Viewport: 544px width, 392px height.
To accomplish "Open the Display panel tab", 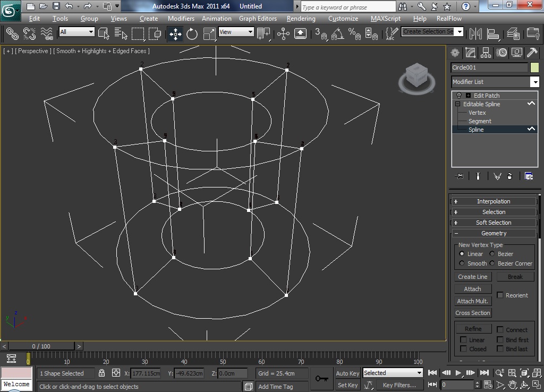I will [x=517, y=53].
